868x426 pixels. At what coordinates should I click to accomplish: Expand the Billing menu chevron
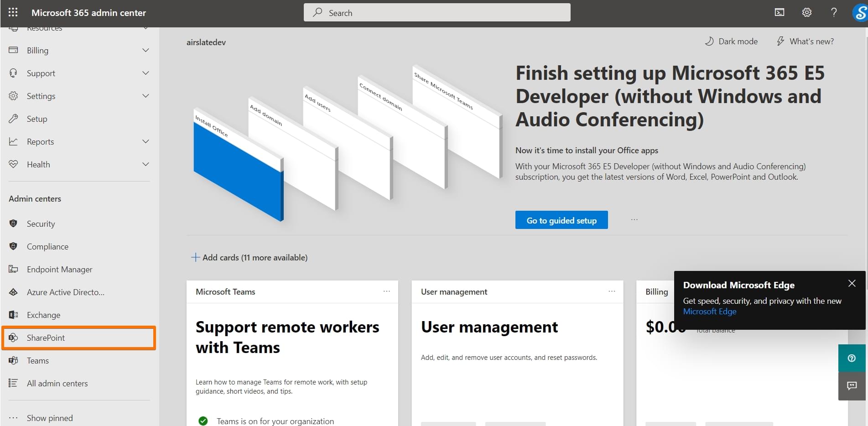[x=146, y=50]
